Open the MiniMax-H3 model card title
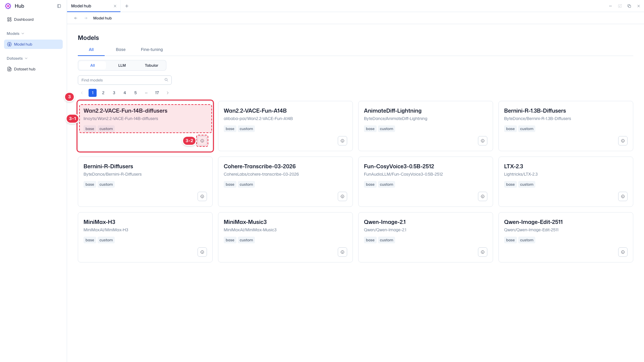644x362 pixels. (x=99, y=222)
